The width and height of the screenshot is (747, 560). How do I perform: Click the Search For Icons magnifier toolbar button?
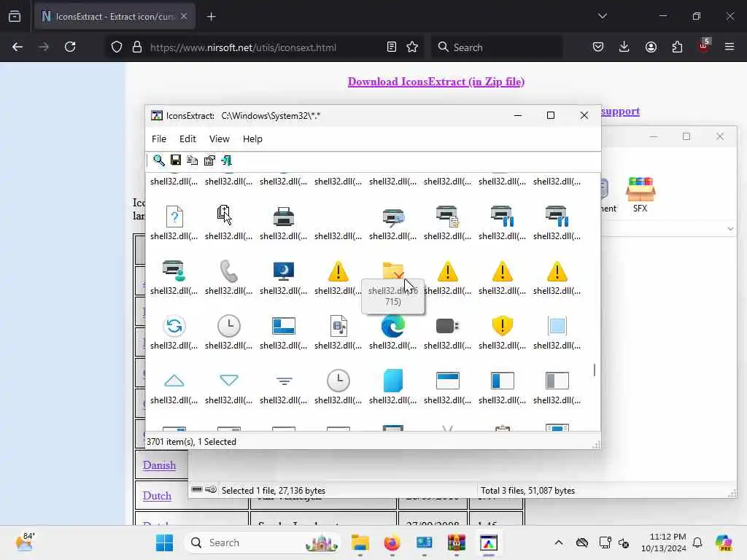158,160
